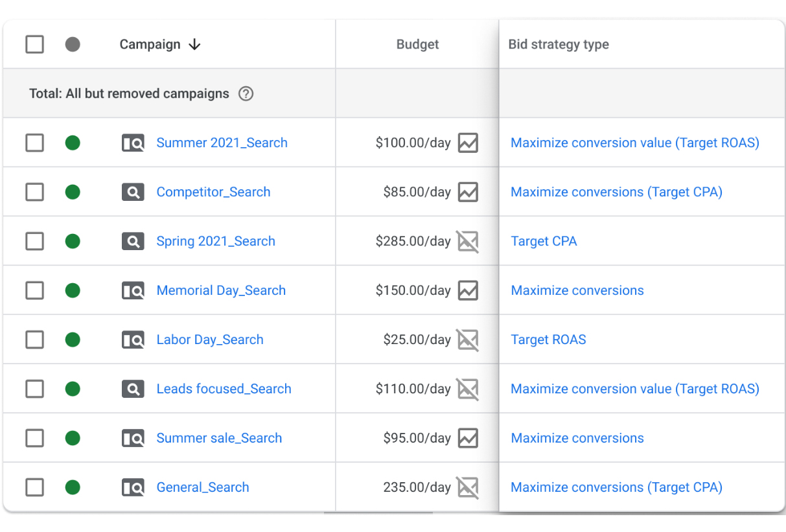
Task: Click disabled chart icon beside $25.00/day
Action: (468, 340)
